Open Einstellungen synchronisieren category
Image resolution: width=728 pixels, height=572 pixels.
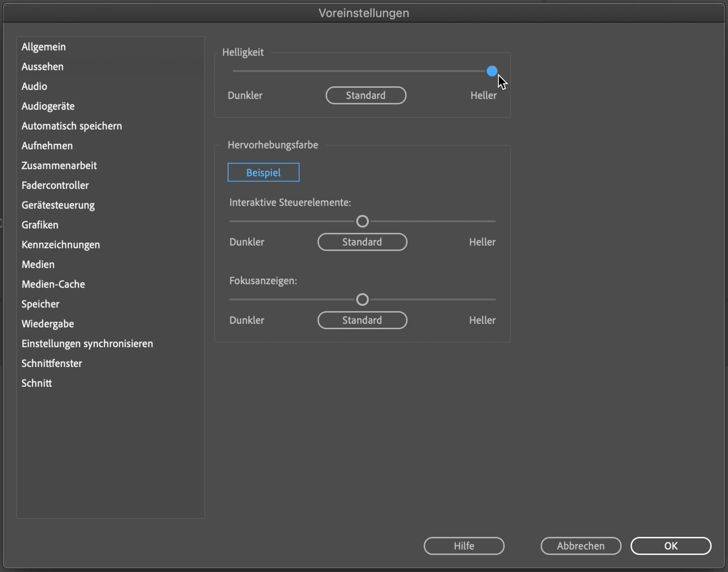[87, 344]
